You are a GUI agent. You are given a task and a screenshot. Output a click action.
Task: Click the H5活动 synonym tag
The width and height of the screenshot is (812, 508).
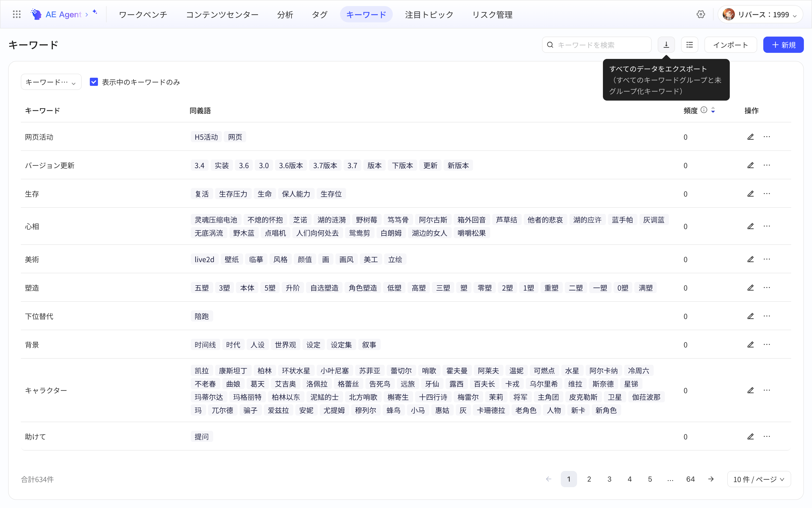pos(206,137)
